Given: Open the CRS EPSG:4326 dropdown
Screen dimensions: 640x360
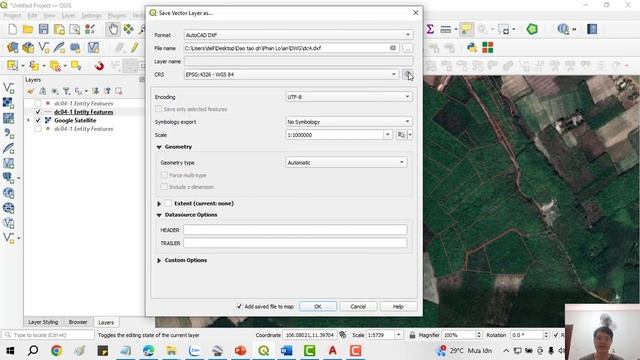Looking at the screenshot, I should [291, 75].
